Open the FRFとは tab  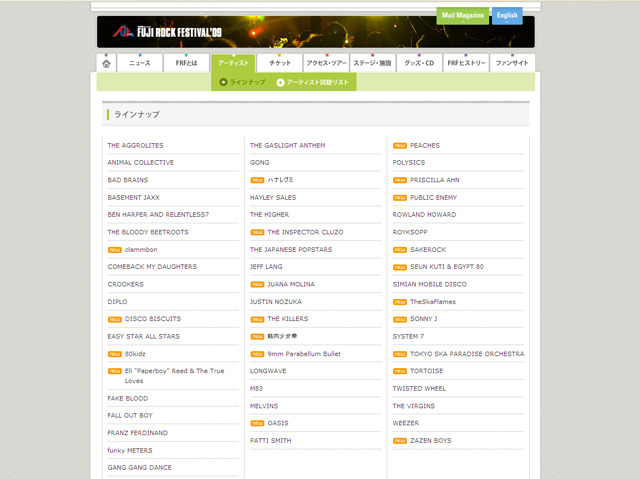click(x=187, y=63)
